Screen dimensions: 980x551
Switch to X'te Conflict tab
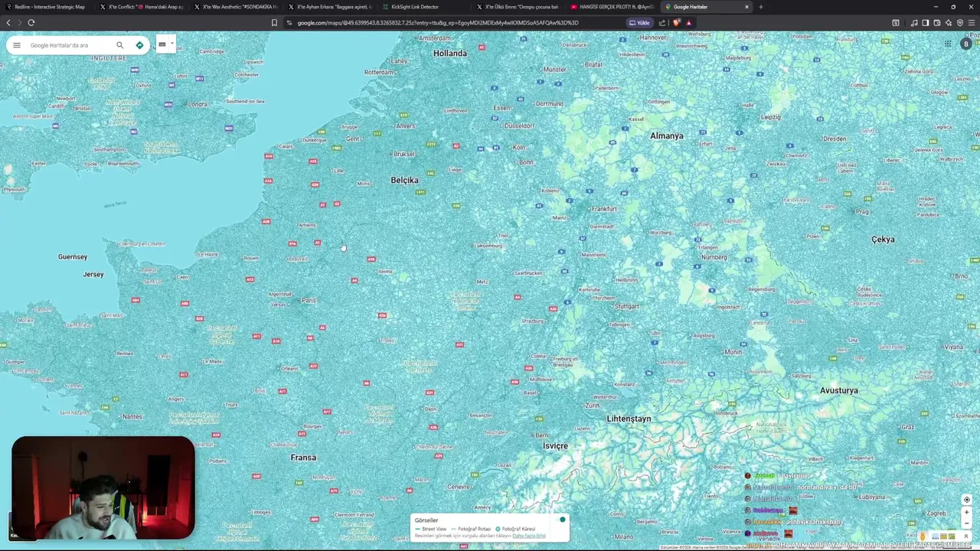point(142,7)
